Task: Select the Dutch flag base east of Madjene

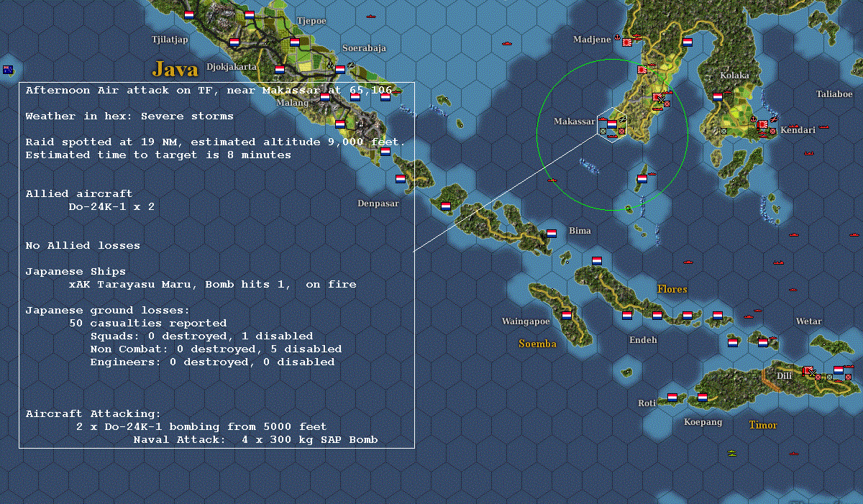Action: [x=688, y=42]
